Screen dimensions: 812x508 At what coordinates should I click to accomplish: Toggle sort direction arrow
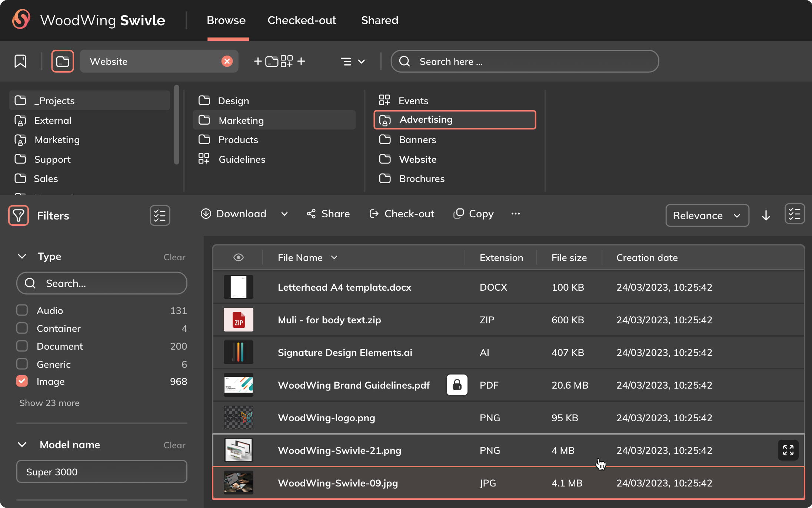click(x=766, y=215)
